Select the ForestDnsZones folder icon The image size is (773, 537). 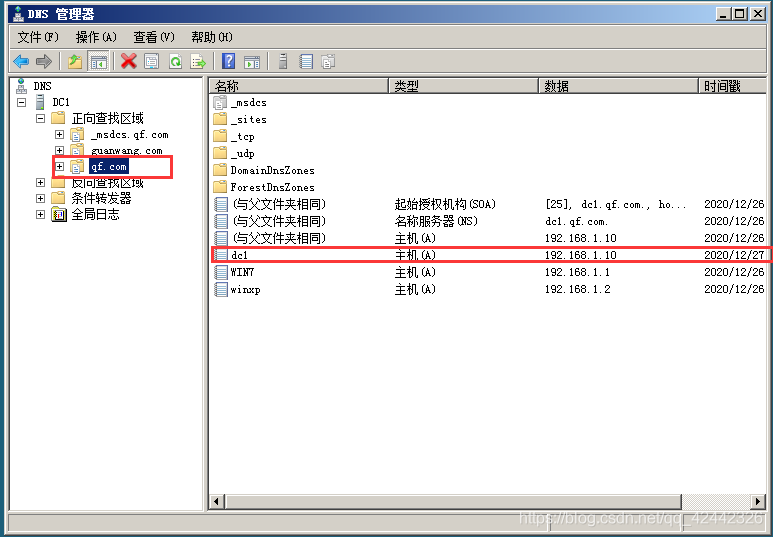[220, 187]
